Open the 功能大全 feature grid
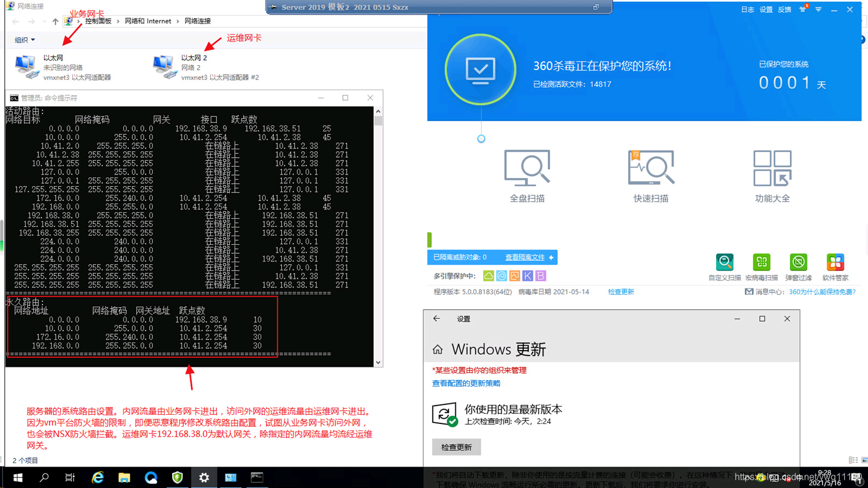Image resolution: width=868 pixels, height=488 pixels. pyautogui.click(x=773, y=176)
